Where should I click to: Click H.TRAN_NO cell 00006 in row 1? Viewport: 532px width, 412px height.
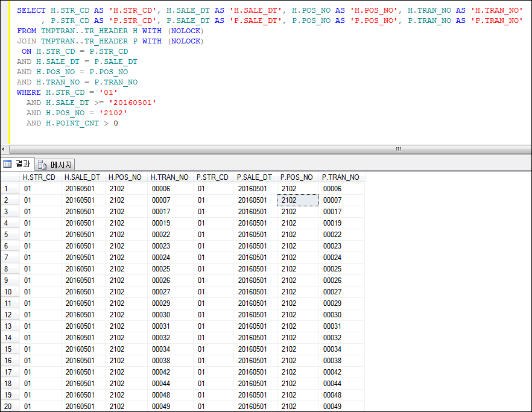170,189
